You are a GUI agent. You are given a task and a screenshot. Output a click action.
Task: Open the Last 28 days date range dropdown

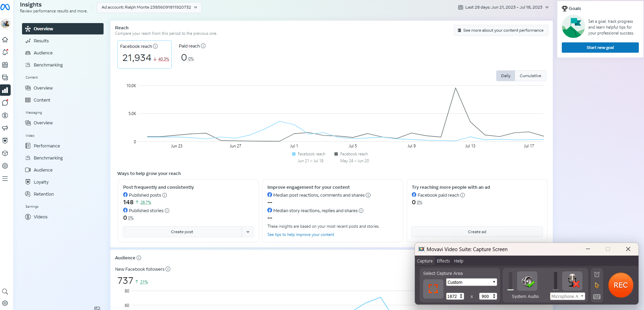pyautogui.click(x=503, y=7)
